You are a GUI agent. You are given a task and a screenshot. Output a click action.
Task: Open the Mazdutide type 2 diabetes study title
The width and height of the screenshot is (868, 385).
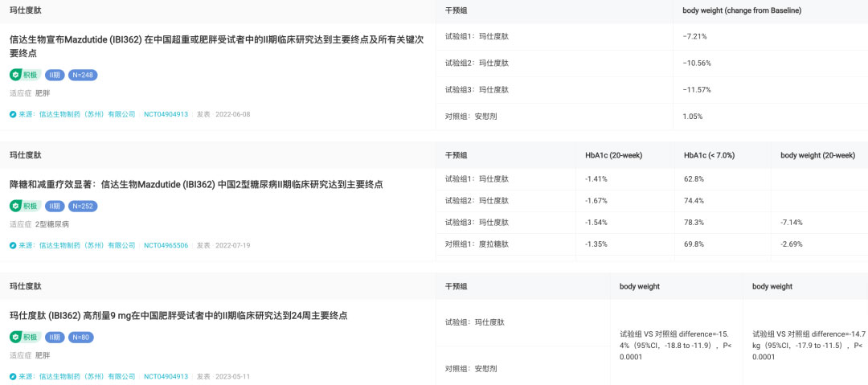[x=196, y=184]
